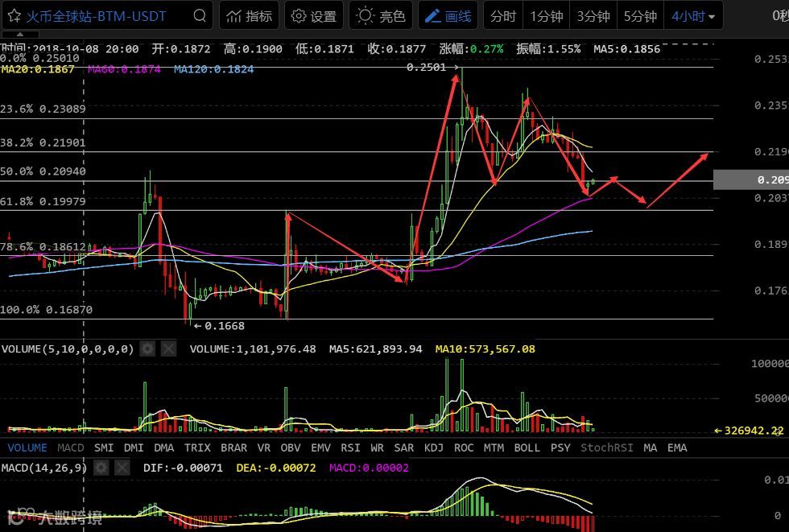Select the 分时 time-sharing interval
The height and width of the screenshot is (532, 789).
[503, 16]
